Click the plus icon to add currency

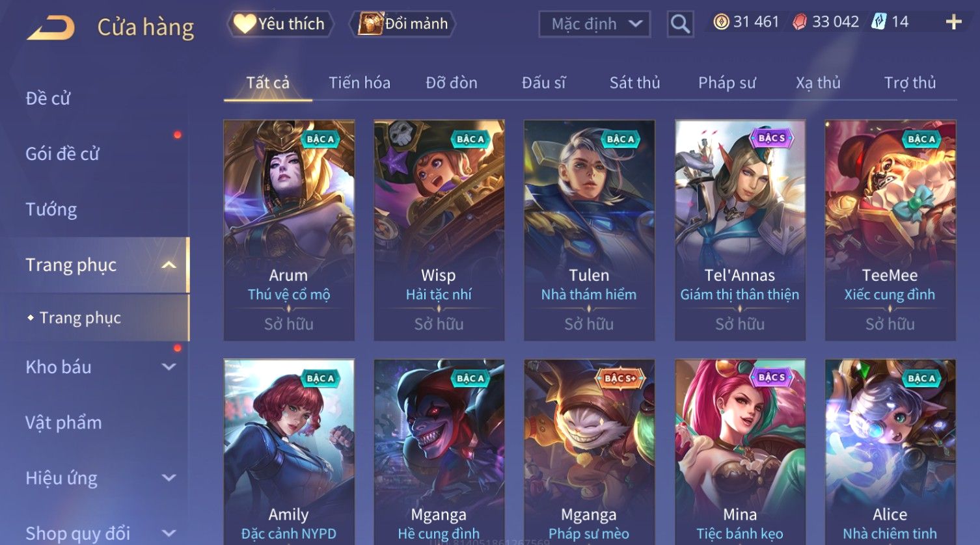pos(953,22)
